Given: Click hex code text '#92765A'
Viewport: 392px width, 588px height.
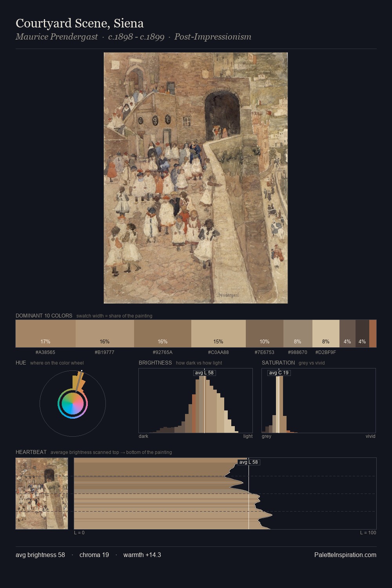Looking at the screenshot, I should (163, 352).
